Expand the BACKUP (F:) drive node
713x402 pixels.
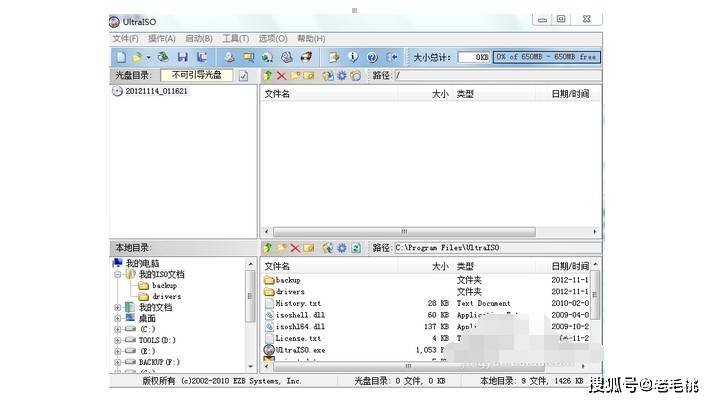[x=118, y=362]
